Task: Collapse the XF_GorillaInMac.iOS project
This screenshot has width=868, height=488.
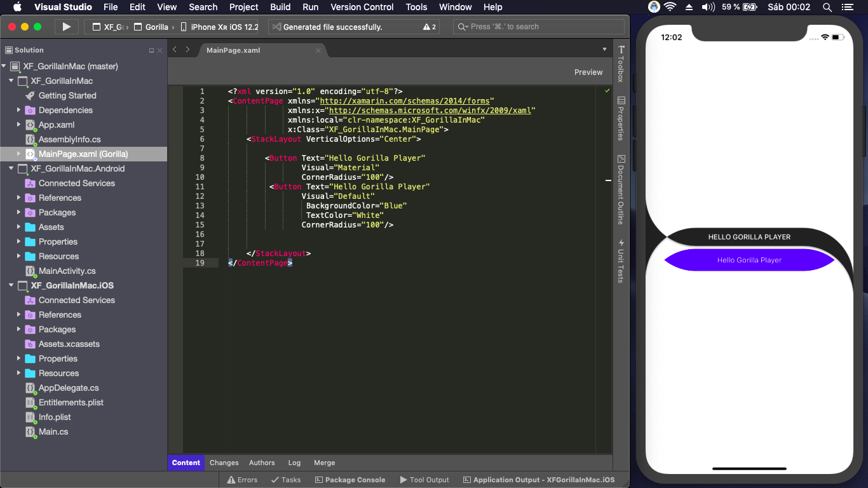Action: (11, 285)
